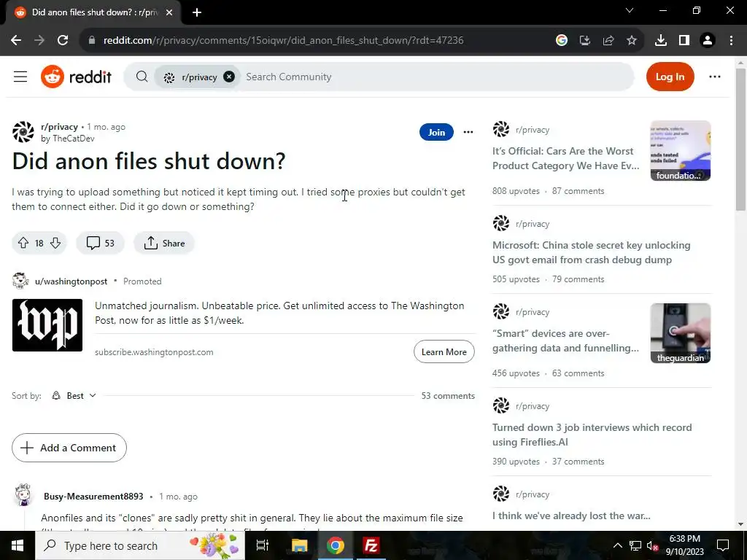Open the header three-dot options menu
Viewport: 747px width, 560px height.
point(715,77)
